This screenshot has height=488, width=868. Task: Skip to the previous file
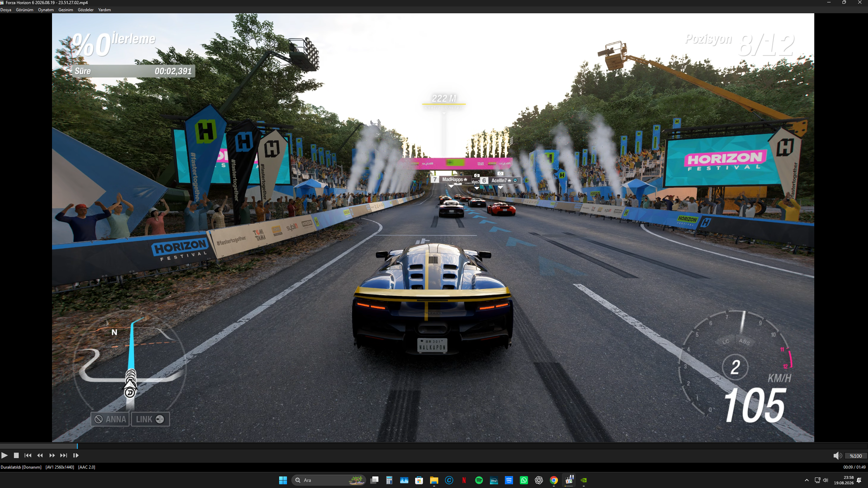click(x=28, y=455)
